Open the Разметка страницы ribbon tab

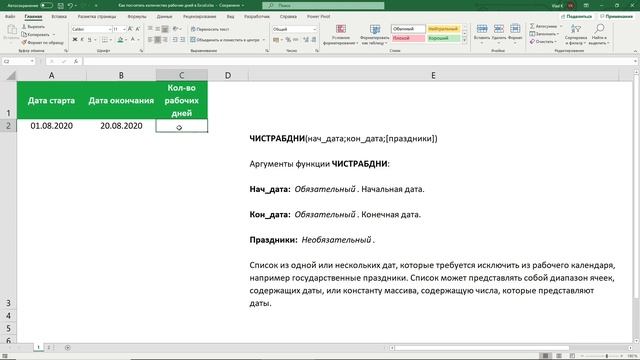click(x=97, y=17)
